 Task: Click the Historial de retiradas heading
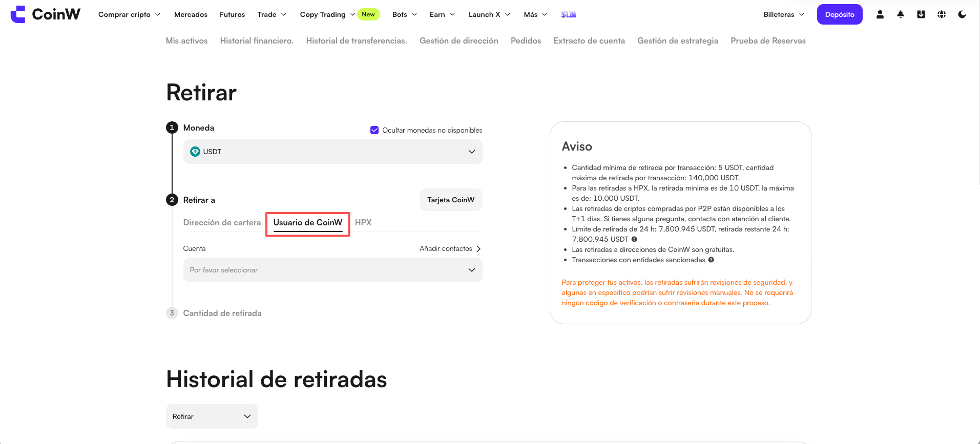(x=277, y=379)
